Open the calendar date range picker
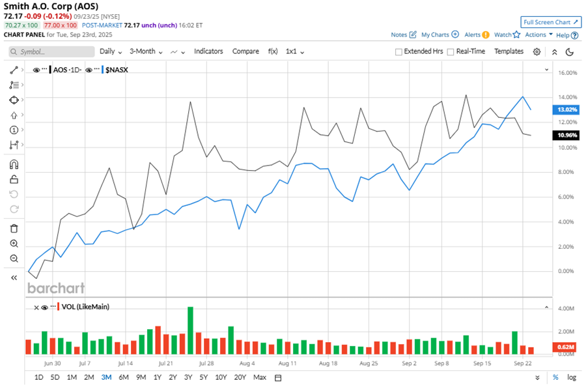The width and height of the screenshot is (588, 389). 278,378
